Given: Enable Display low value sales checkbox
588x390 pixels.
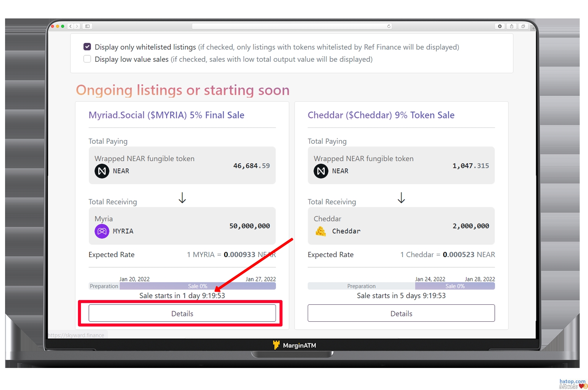Looking at the screenshot, I should [x=87, y=59].
